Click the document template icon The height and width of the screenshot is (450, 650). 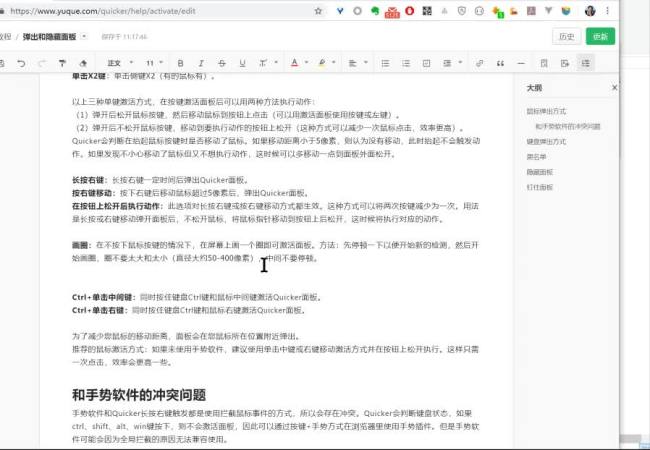coord(544,63)
